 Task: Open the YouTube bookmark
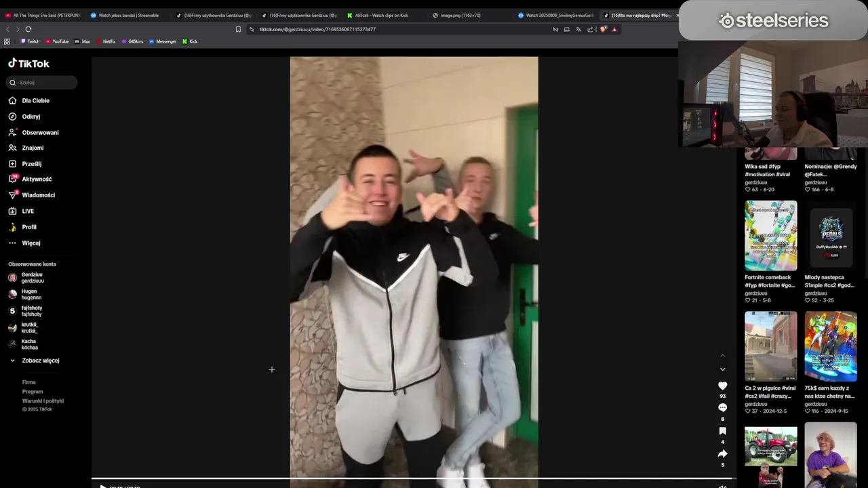tap(57, 41)
